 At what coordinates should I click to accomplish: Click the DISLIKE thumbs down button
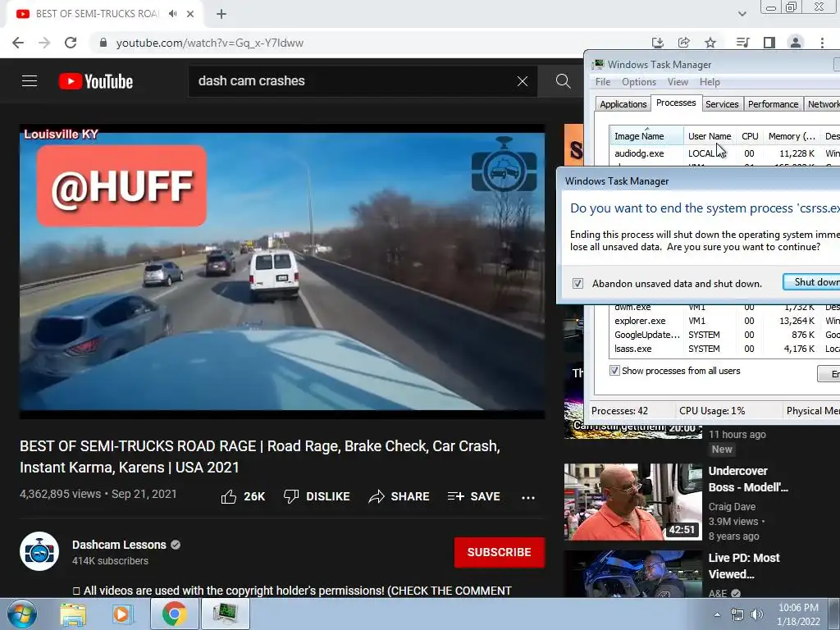pos(316,496)
